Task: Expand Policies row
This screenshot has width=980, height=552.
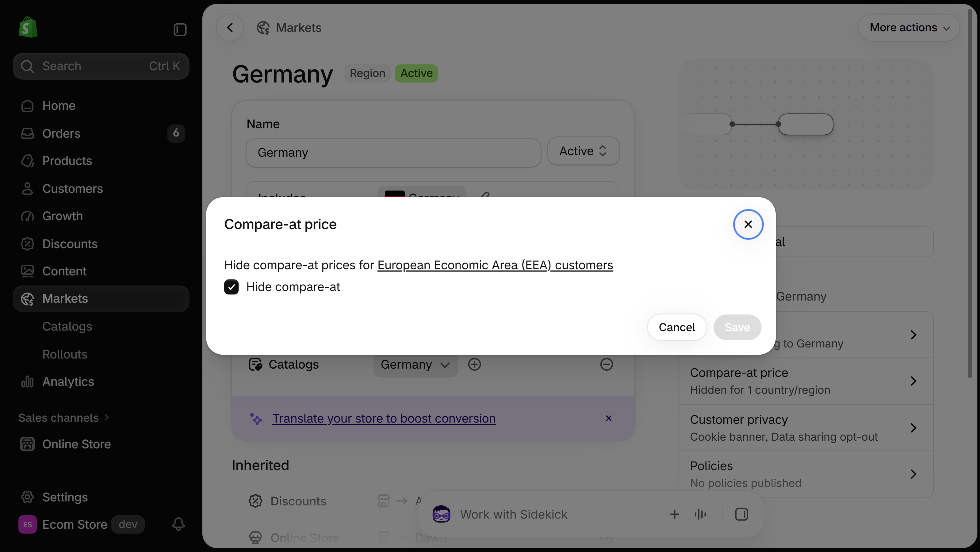Action: pyautogui.click(x=806, y=474)
